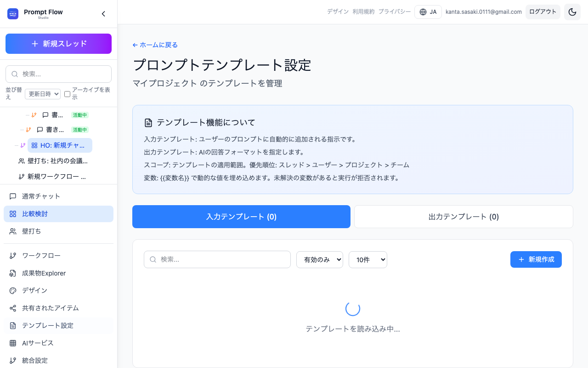This screenshot has width=588, height=368.
Task: Collapse the sidebar with the chevron
Action: pyautogui.click(x=103, y=14)
